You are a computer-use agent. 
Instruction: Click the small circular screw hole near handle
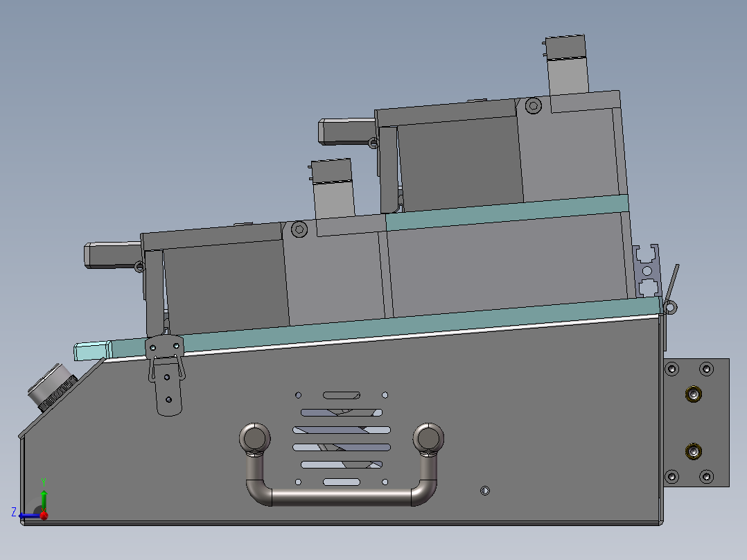point(484,491)
